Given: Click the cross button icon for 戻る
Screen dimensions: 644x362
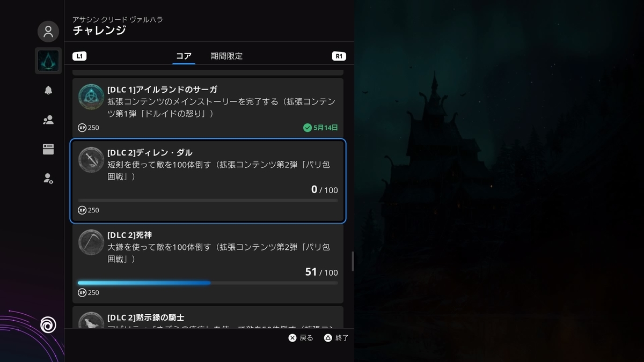Looking at the screenshot, I should click(292, 338).
